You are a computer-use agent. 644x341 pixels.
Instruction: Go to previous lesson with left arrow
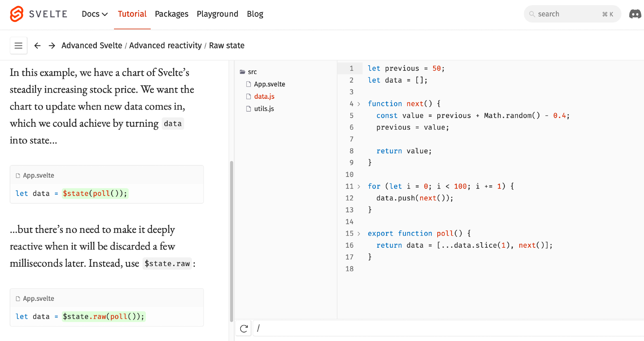[x=37, y=46]
